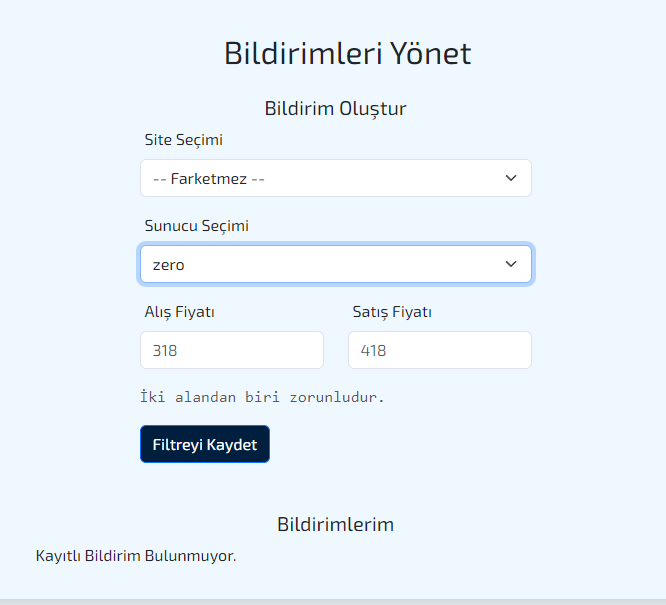Focus the Satış Fiyatı input field
The width and height of the screenshot is (666, 605).
pos(440,350)
